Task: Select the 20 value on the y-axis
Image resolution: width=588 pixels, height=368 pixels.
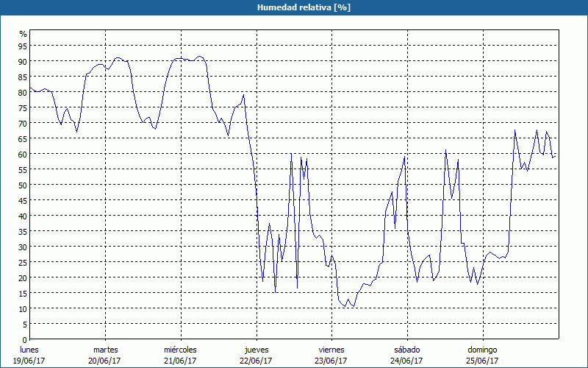Action: coord(22,277)
